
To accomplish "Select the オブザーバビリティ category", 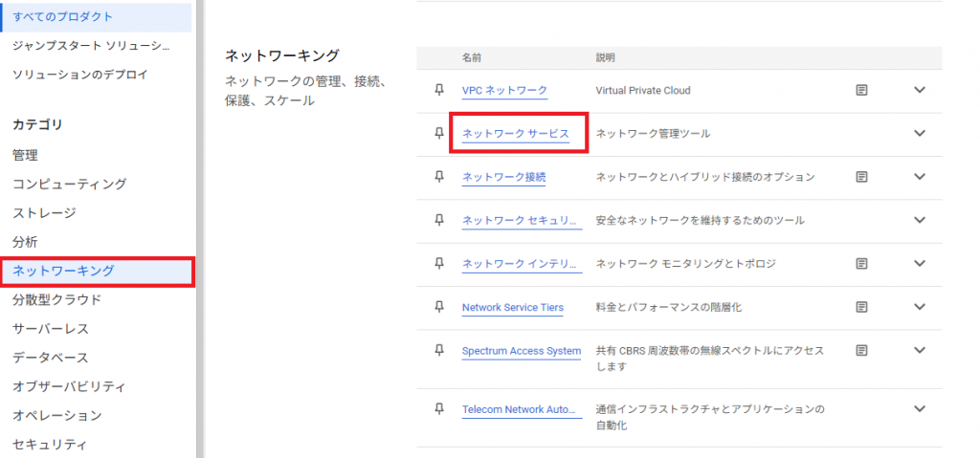I will pos(69,387).
